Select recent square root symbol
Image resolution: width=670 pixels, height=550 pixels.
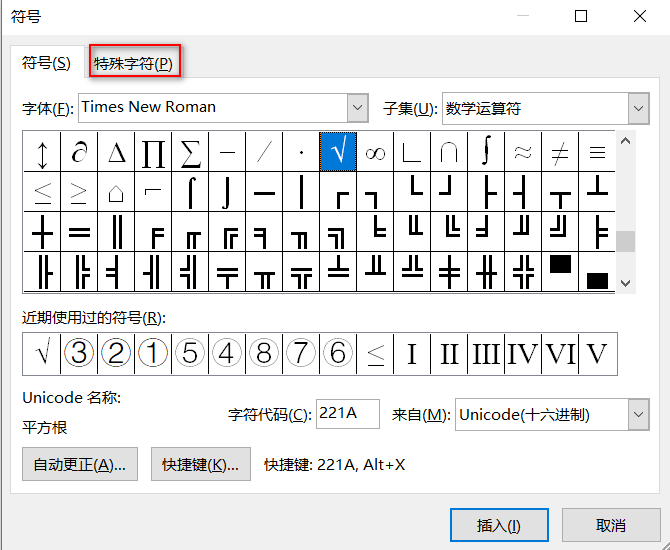pyautogui.click(x=42, y=353)
